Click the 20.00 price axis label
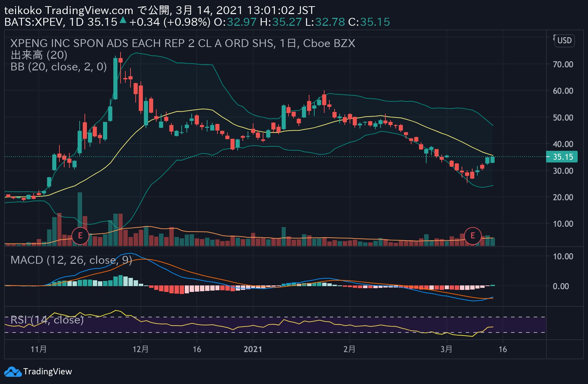The image size is (588, 384). click(563, 197)
